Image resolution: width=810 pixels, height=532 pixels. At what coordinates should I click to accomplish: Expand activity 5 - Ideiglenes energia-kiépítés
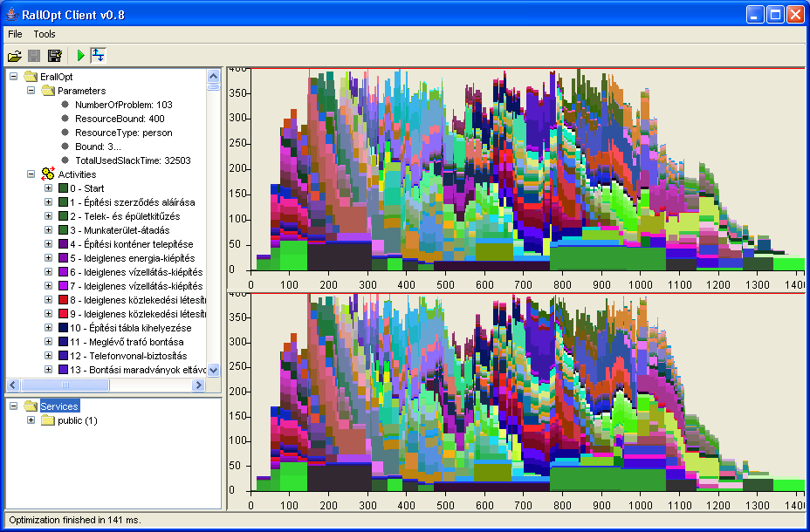(49, 258)
